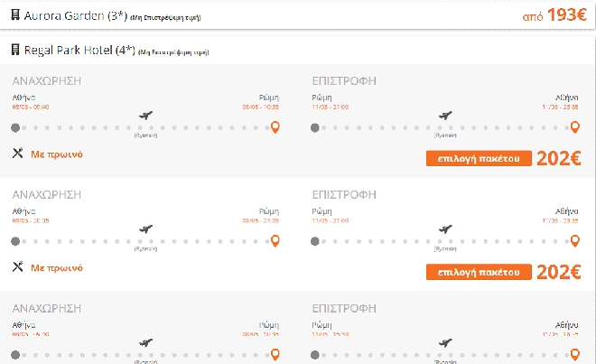Click 'Με πρωινό' in the second package
The height and width of the screenshot is (364, 596).
(x=57, y=268)
